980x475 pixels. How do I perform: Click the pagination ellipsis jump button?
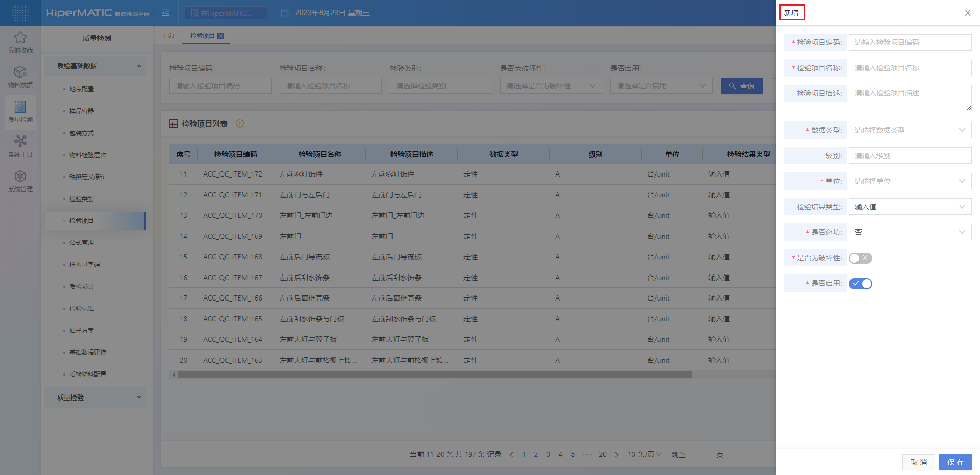(587, 454)
